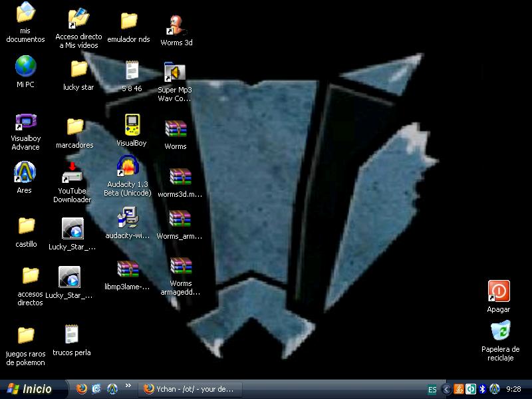Launch Internet Explorer from quick launch bar
Image resolution: width=532 pixels, height=399 pixels.
coord(96,389)
